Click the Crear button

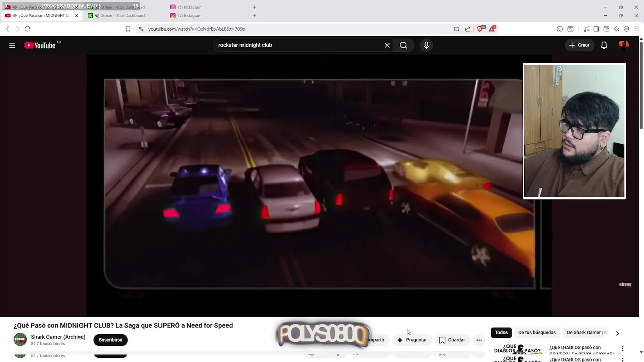(x=579, y=45)
